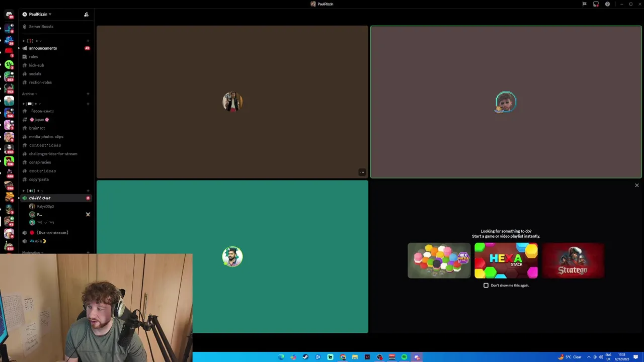
Task: Open Spotify from the taskbar
Action: point(404,357)
